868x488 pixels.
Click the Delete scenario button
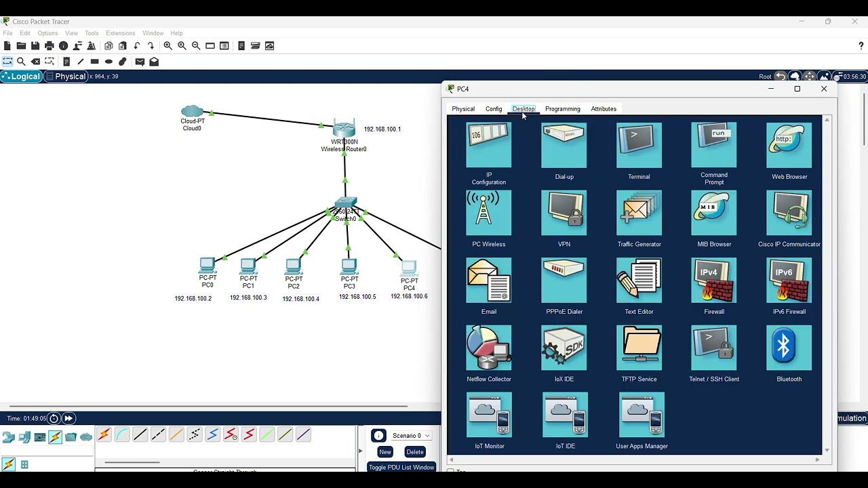415,452
